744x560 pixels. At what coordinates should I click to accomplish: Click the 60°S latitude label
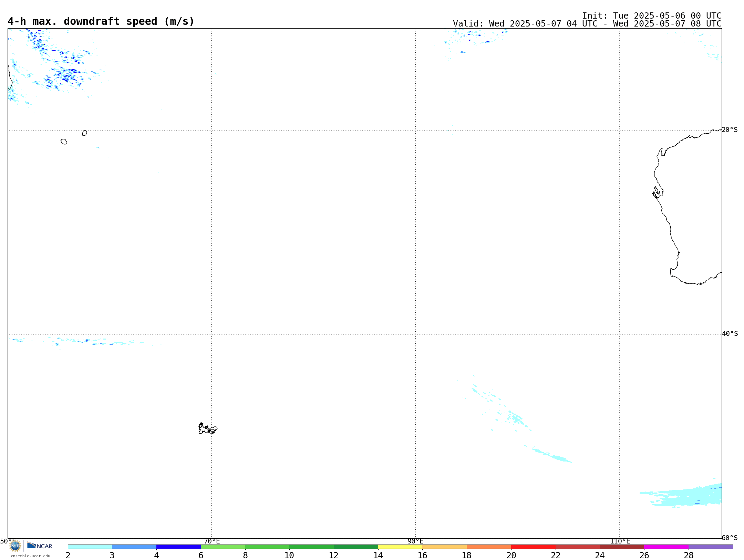[x=730, y=538]
